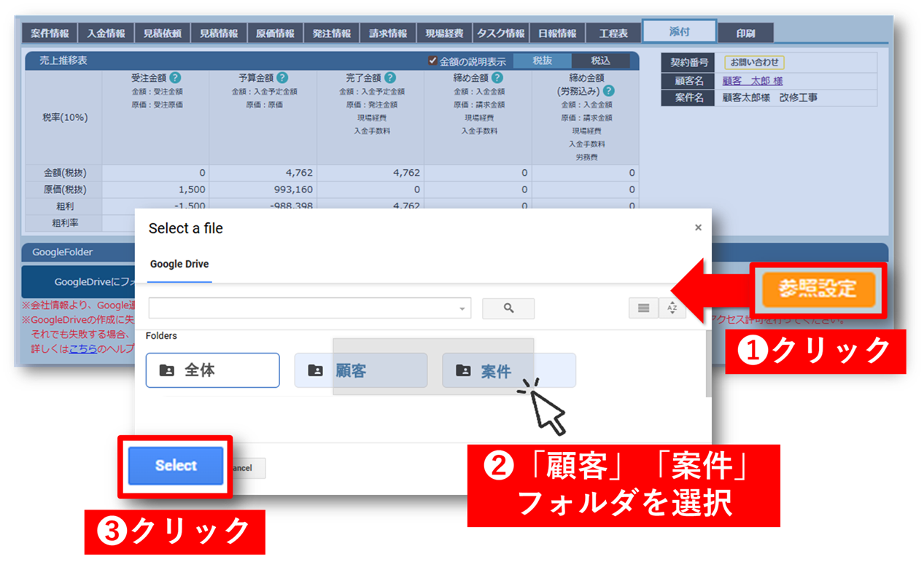Switch to 税抜 display
924x570 pixels.
tap(542, 61)
